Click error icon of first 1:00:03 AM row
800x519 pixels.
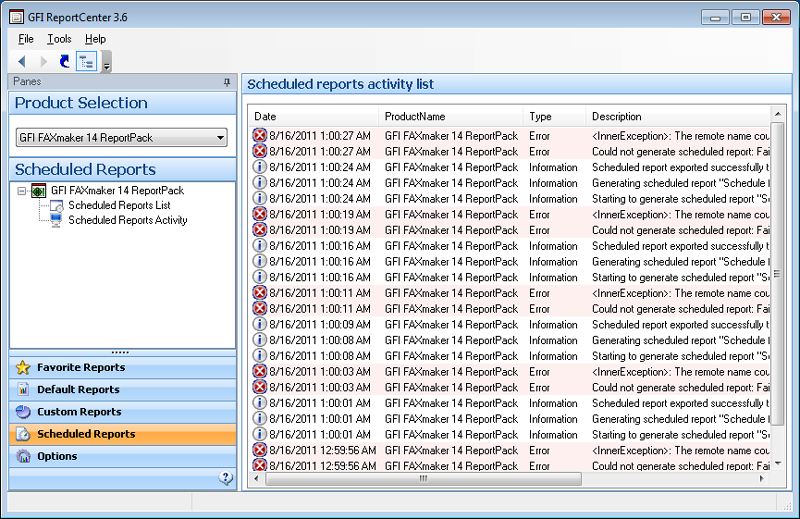pos(260,372)
